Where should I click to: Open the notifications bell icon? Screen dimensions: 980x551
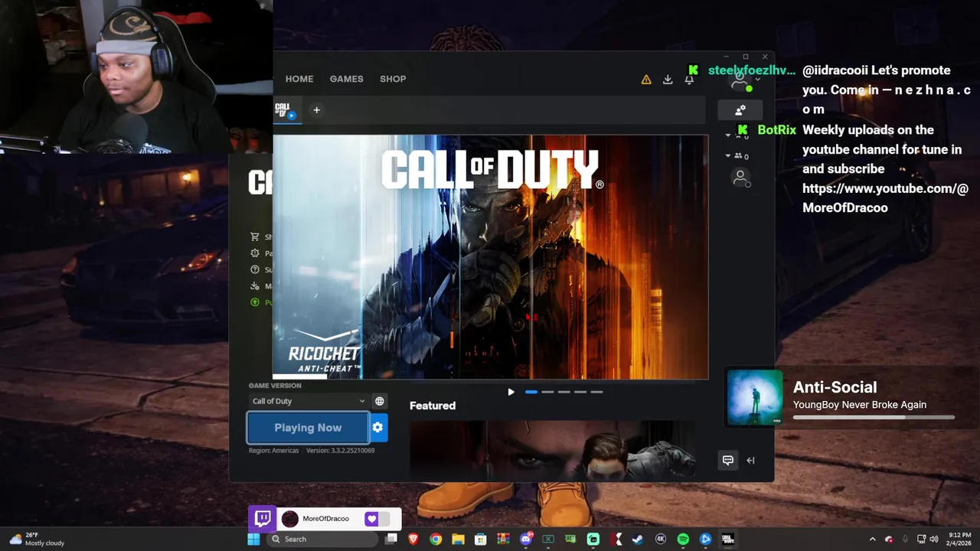689,80
